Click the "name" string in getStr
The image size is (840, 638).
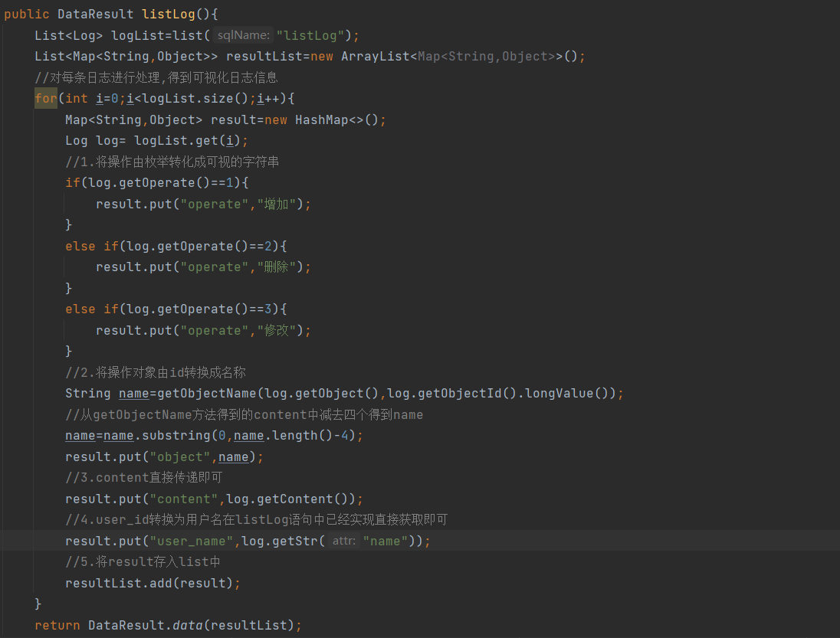[386, 541]
